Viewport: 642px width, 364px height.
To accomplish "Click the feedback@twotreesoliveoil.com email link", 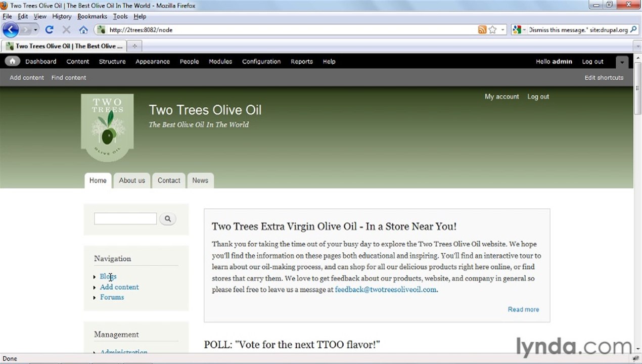I will coord(386,290).
